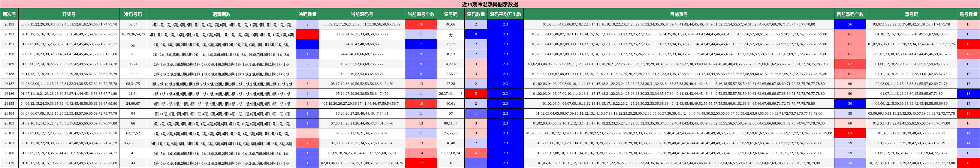Click blue hot count 56 in row 26185
The image size is (980, 168).
click(x=850, y=103)
